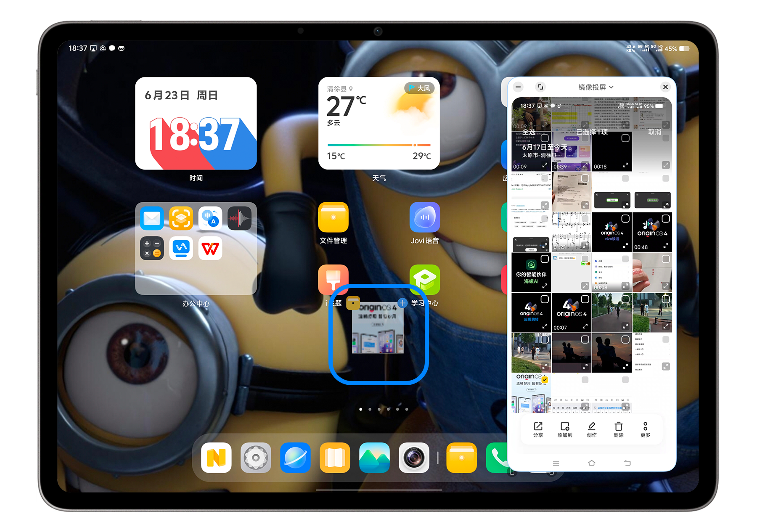Select the originOS 4 vivo读谱 checkbox
Screen dimensions: 757x532
pos(625,219)
